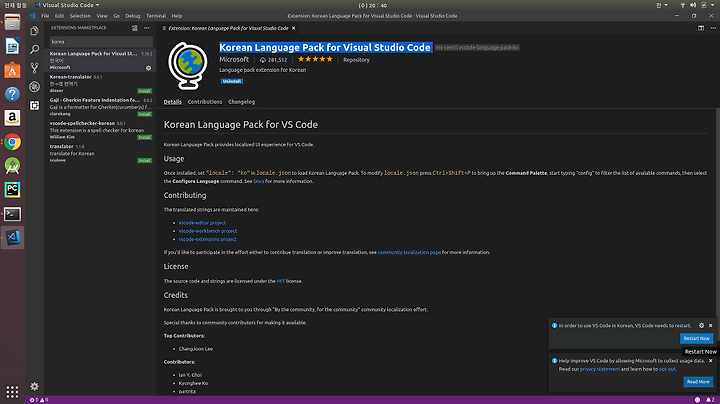Open the Extensions view icon

pos(34,106)
